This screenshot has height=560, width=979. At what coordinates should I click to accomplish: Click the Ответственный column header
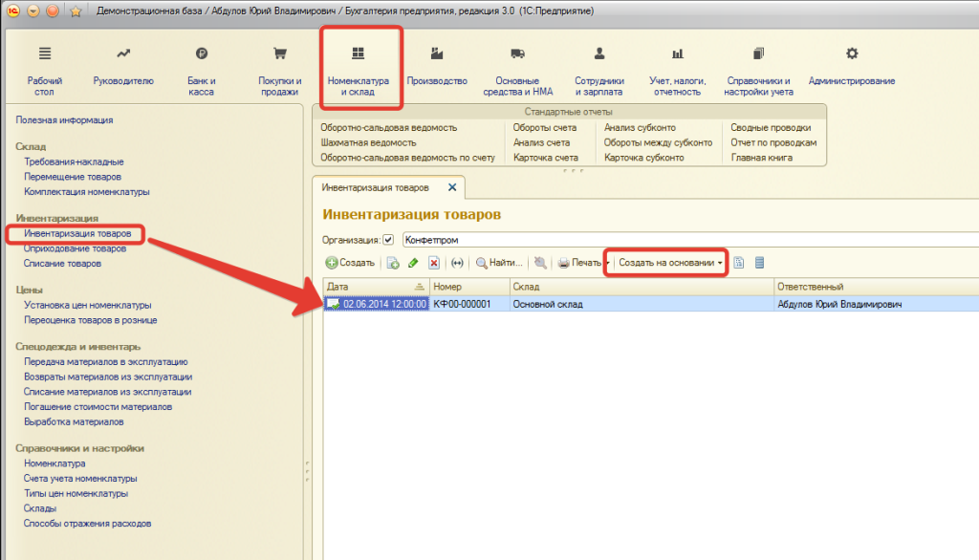click(x=876, y=287)
